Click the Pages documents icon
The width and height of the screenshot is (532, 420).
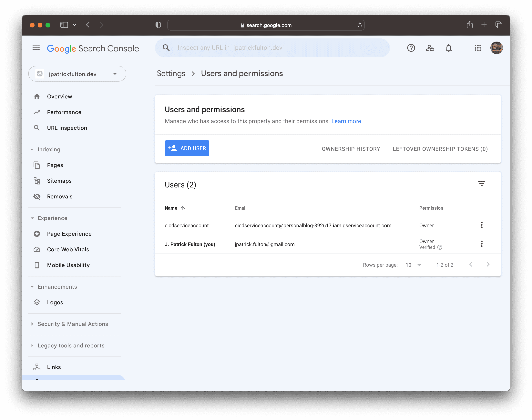37,165
